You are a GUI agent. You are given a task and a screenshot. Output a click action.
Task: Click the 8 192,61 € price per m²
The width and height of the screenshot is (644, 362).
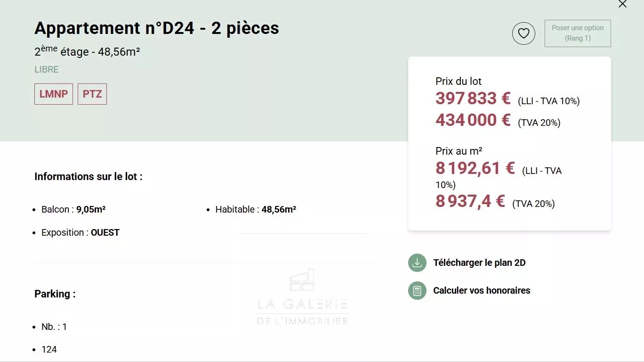pyautogui.click(x=475, y=168)
